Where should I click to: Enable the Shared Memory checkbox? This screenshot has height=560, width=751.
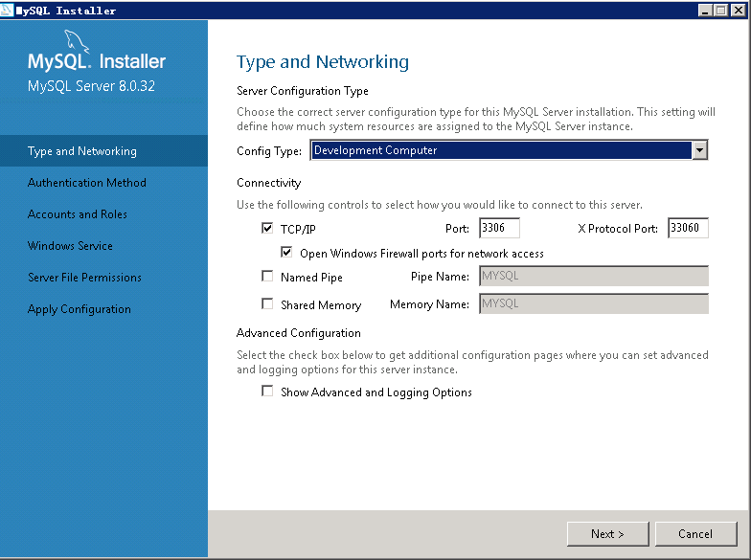267,304
